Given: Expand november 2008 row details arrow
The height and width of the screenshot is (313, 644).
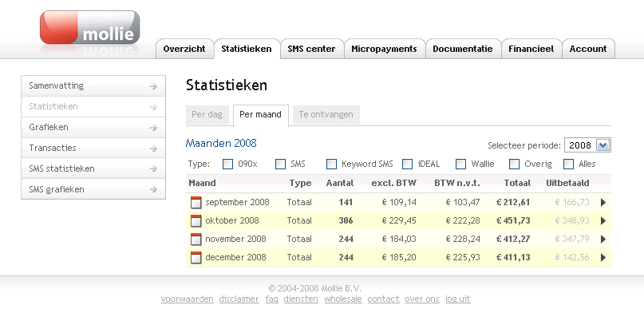Looking at the screenshot, I should point(603,239).
